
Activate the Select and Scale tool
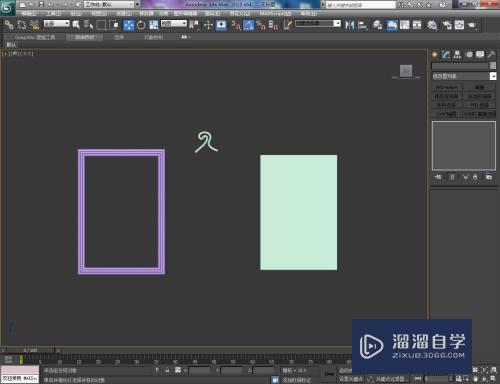coord(153,25)
